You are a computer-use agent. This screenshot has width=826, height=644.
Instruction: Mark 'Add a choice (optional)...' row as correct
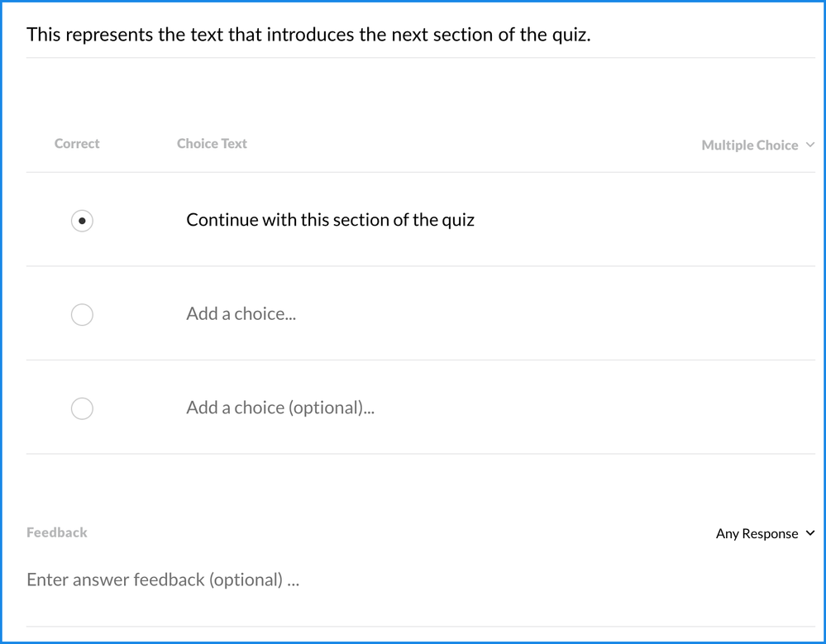tap(82, 408)
